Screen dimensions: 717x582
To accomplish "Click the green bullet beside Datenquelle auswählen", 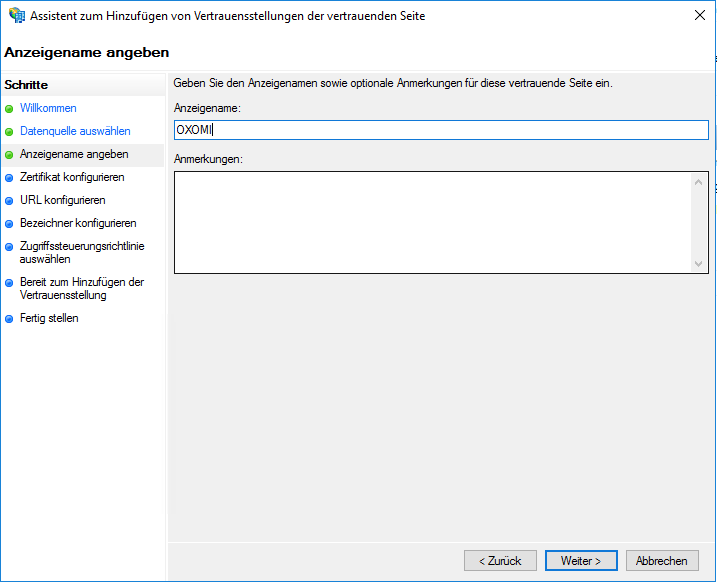I will point(9,132).
